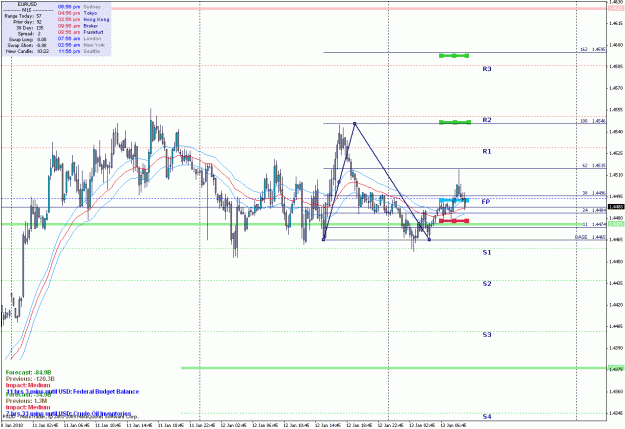Select the cyan marker bar beside FP
Screen dimensions: 625x429
pos(454,200)
